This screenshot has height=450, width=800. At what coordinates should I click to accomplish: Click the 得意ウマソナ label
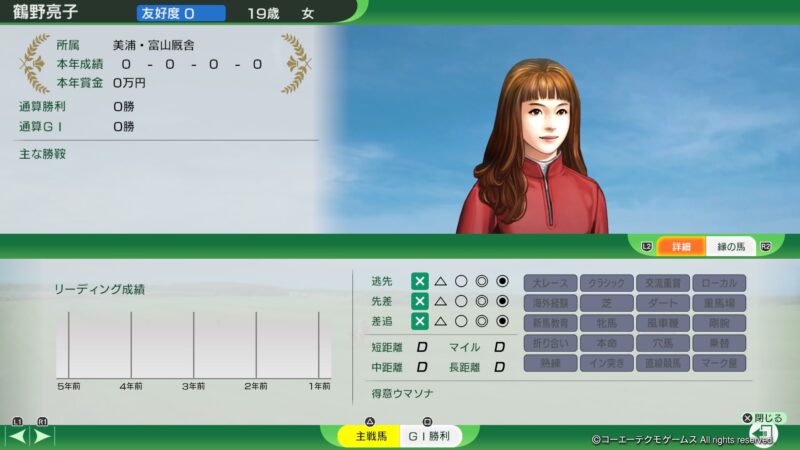tap(403, 393)
